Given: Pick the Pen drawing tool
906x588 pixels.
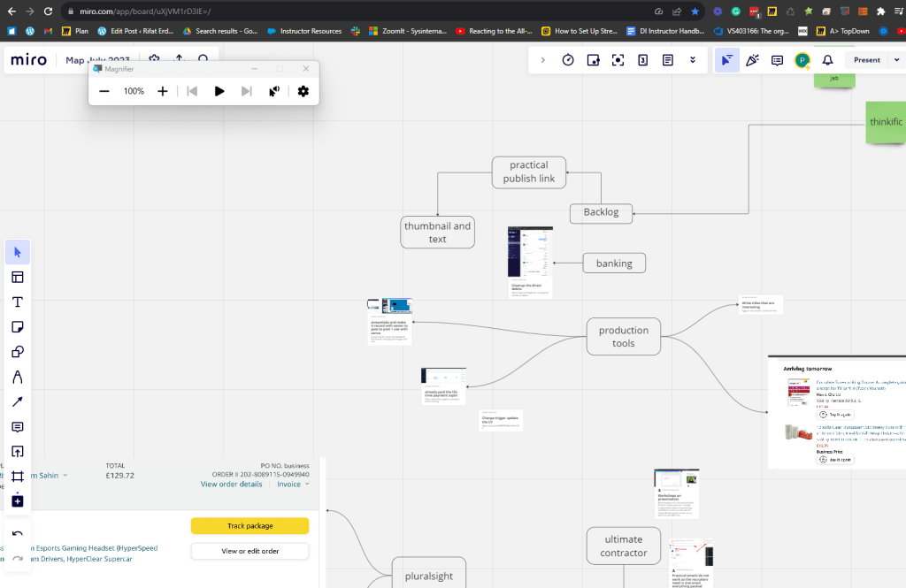Looking at the screenshot, I should pyautogui.click(x=18, y=378).
